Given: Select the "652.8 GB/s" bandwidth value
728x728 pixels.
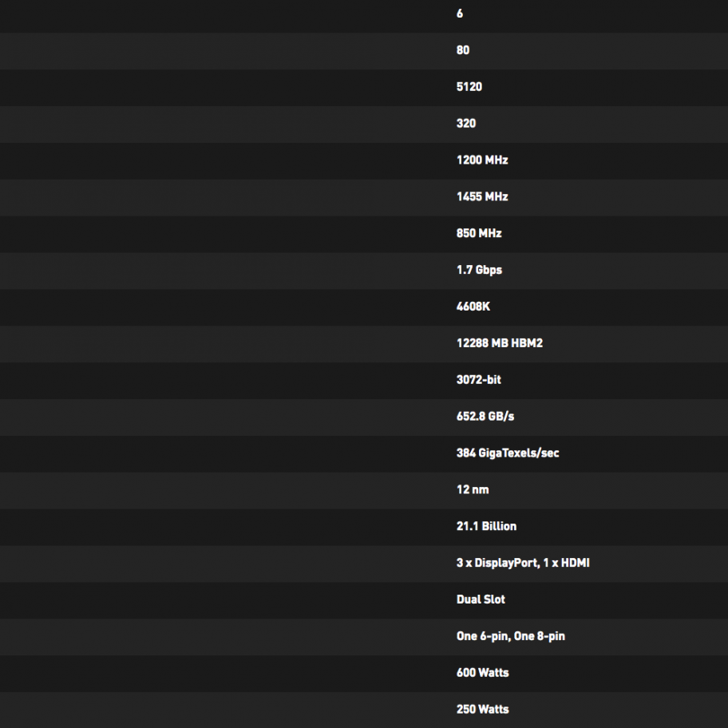Looking at the screenshot, I should click(x=485, y=417).
